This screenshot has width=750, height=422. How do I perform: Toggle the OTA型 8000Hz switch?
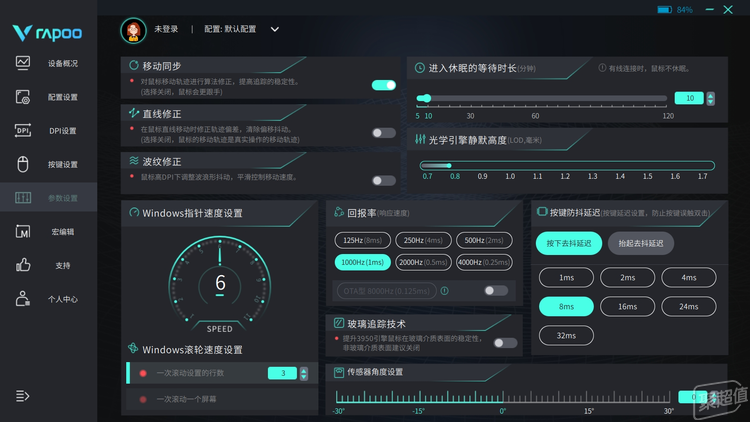pyautogui.click(x=496, y=290)
